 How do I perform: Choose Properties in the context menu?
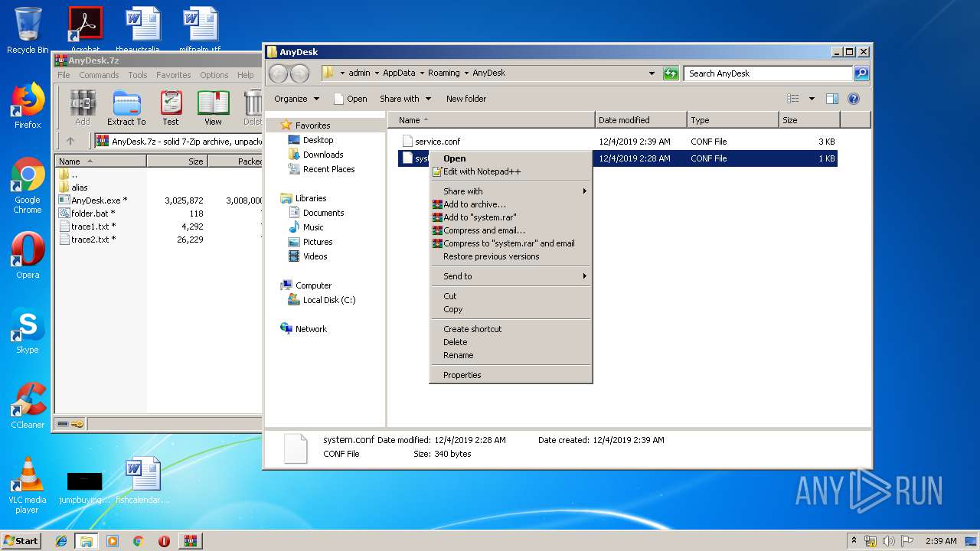[x=511, y=375]
